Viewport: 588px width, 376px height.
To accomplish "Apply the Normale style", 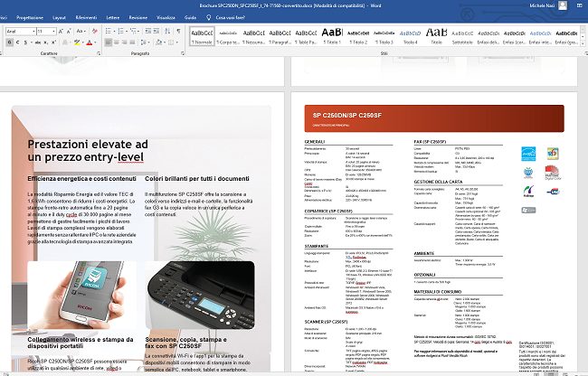I will [202, 36].
